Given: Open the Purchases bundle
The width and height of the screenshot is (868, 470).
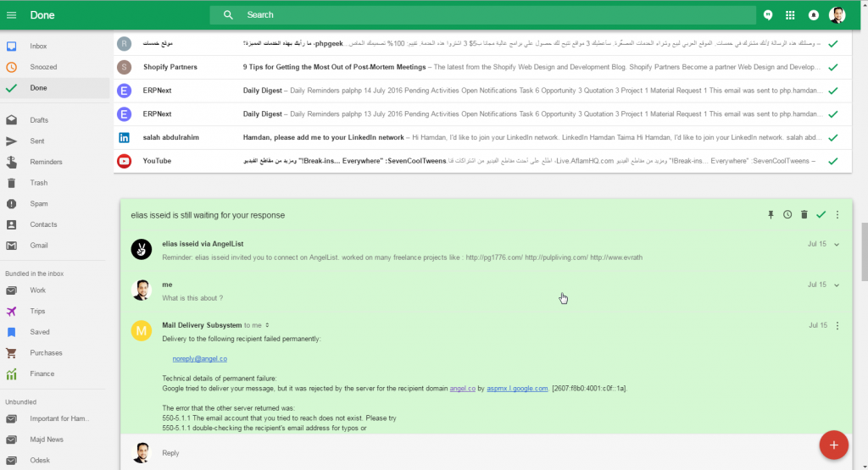Looking at the screenshot, I should tap(55, 353).
